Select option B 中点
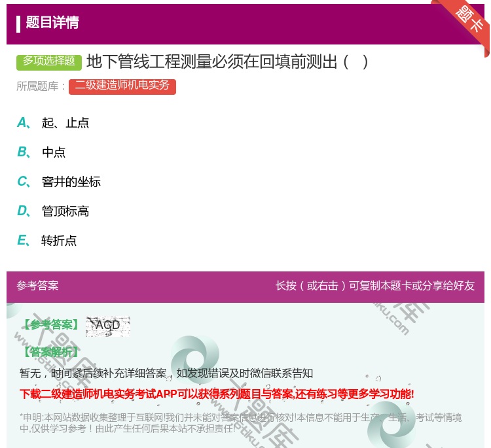491x448 pixels. click(x=41, y=152)
